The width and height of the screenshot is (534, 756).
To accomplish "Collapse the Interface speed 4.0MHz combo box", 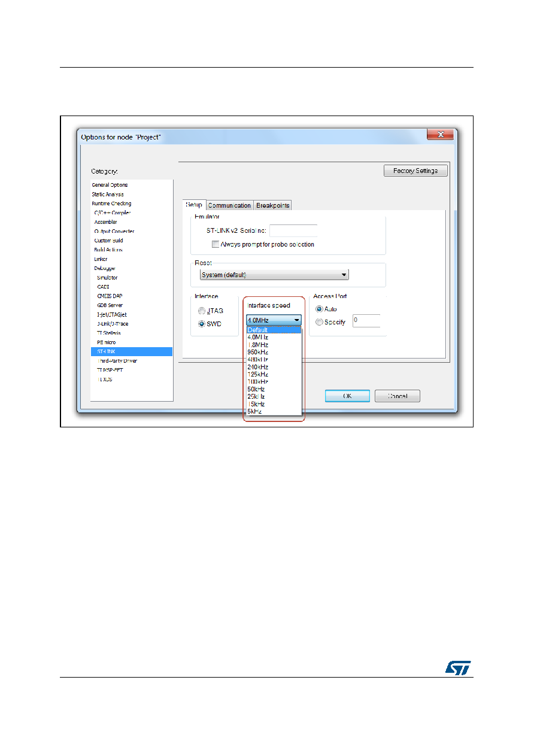I will [x=274, y=320].
